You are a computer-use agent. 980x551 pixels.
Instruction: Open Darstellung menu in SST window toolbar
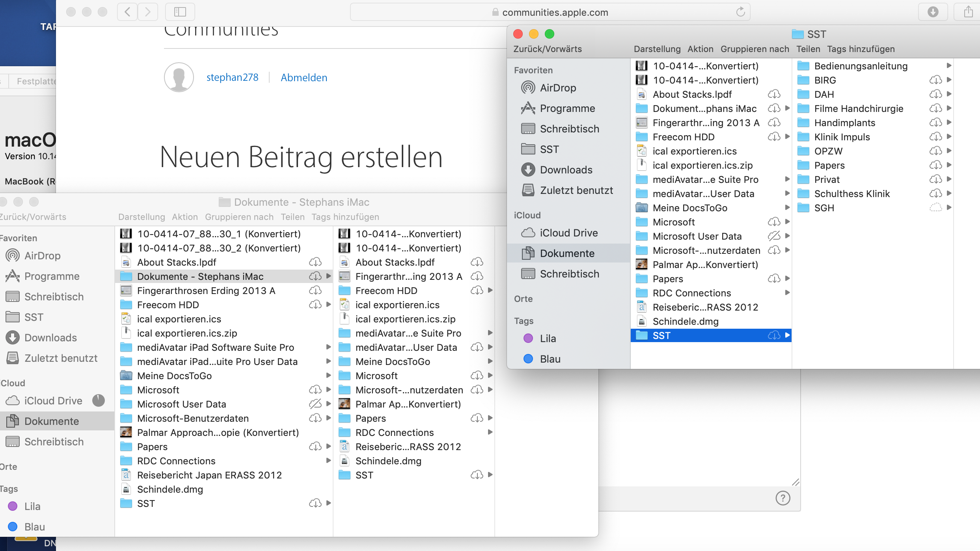point(657,49)
